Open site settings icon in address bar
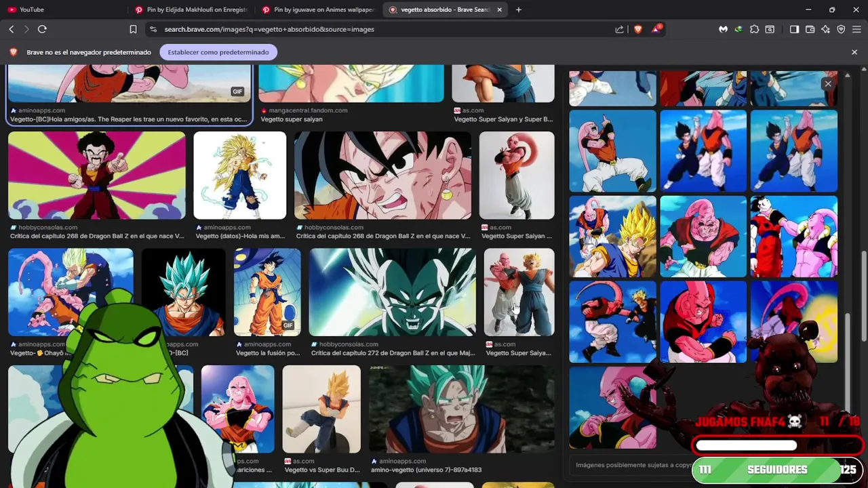The height and width of the screenshot is (488, 868). point(153,29)
